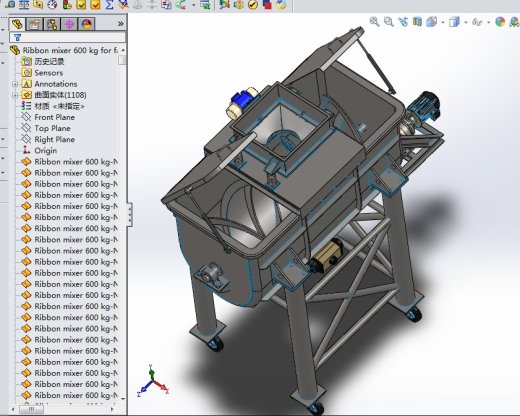520x416 pixels.
Task: Expand hidden manager tabs with the chevron
Action: click(x=121, y=24)
